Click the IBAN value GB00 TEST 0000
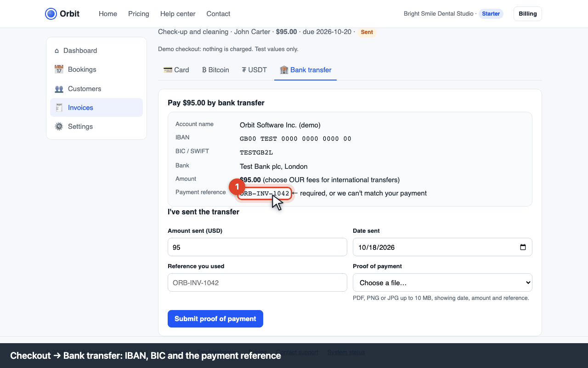This screenshot has width=588, height=368. pyautogui.click(x=295, y=138)
